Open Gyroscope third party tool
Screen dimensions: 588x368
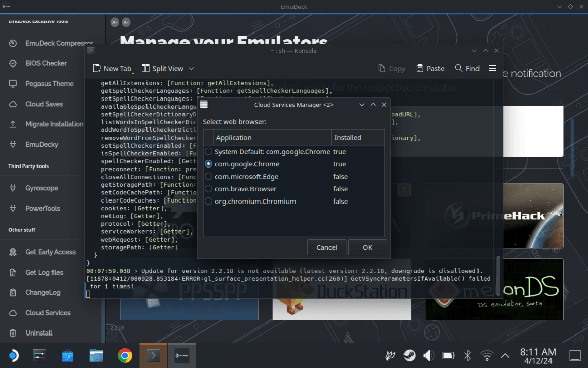pyautogui.click(x=33, y=188)
